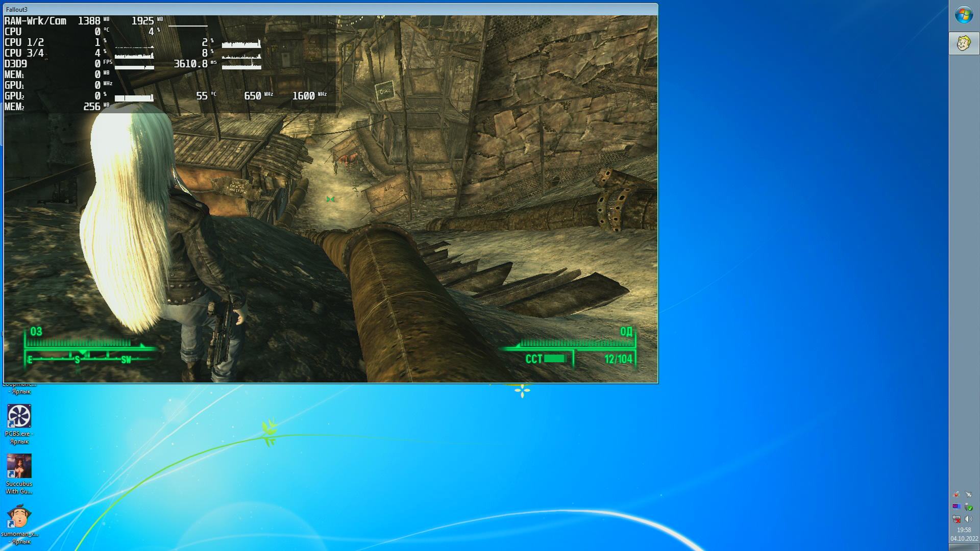980x551 pixels.
Task: Click the red bug tray icon
Action: [956, 494]
